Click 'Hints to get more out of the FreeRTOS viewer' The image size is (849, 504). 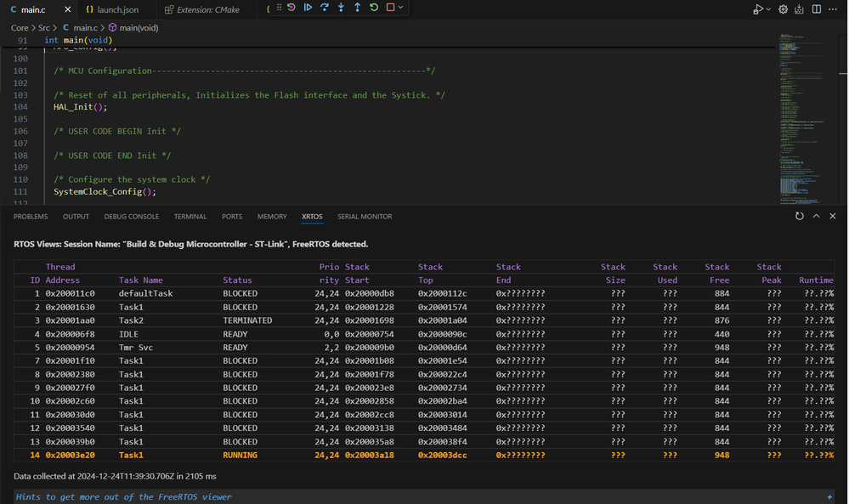(x=123, y=497)
